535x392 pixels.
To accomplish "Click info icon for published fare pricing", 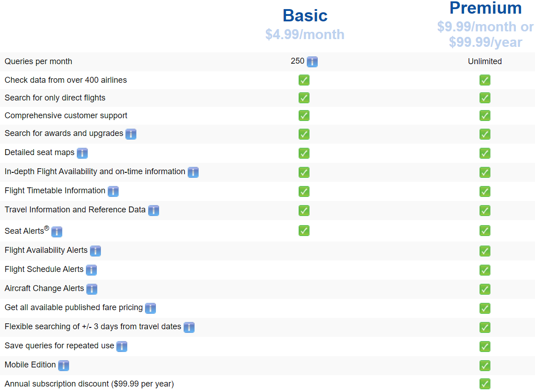I will 150,308.
